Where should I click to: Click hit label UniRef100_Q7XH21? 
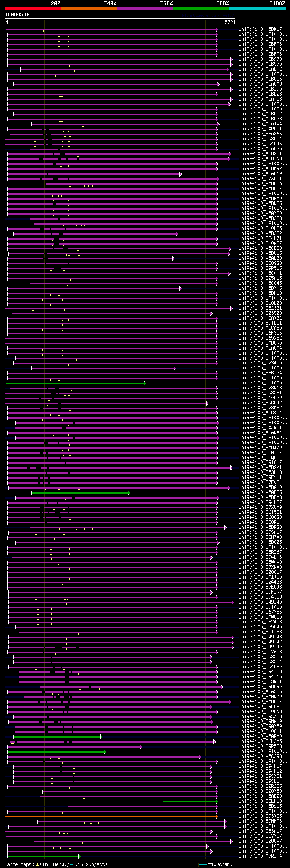tap(260, 179)
